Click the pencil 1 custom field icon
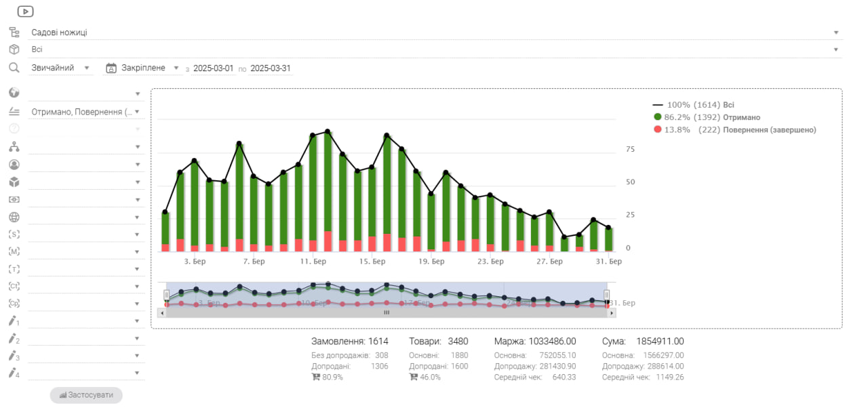This screenshot has width=868, height=412. 14,320
